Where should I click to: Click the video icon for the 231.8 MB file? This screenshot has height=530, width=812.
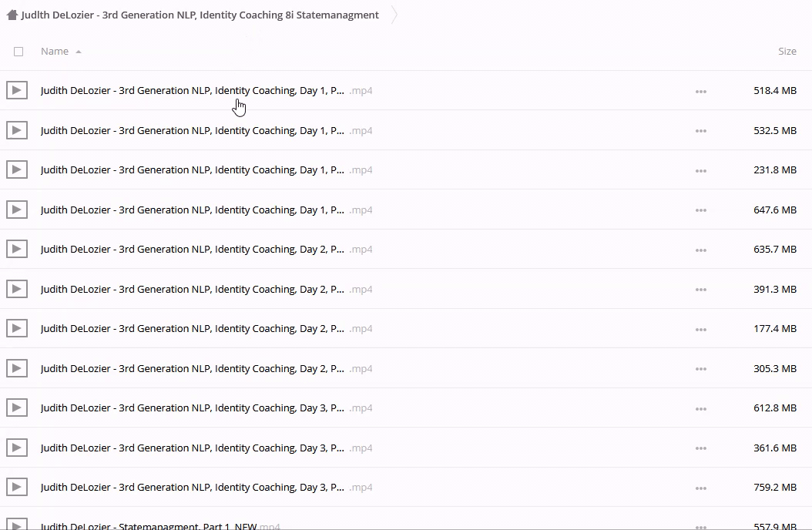tap(17, 170)
